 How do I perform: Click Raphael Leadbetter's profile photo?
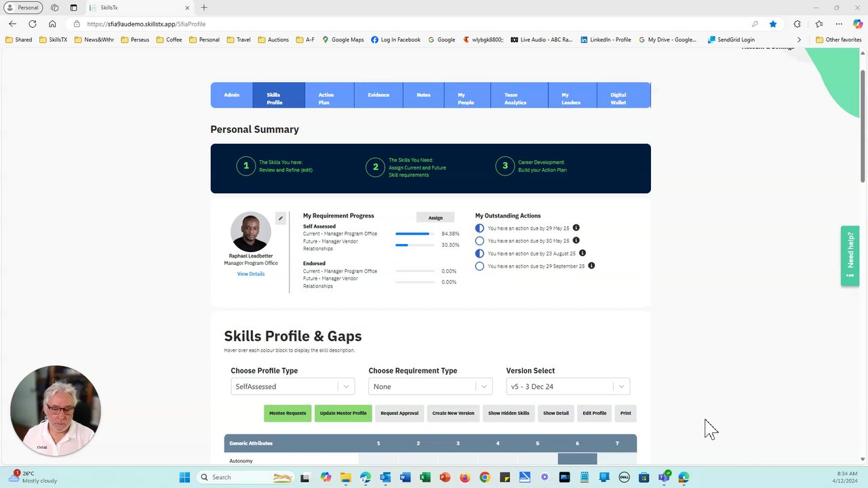point(251,232)
